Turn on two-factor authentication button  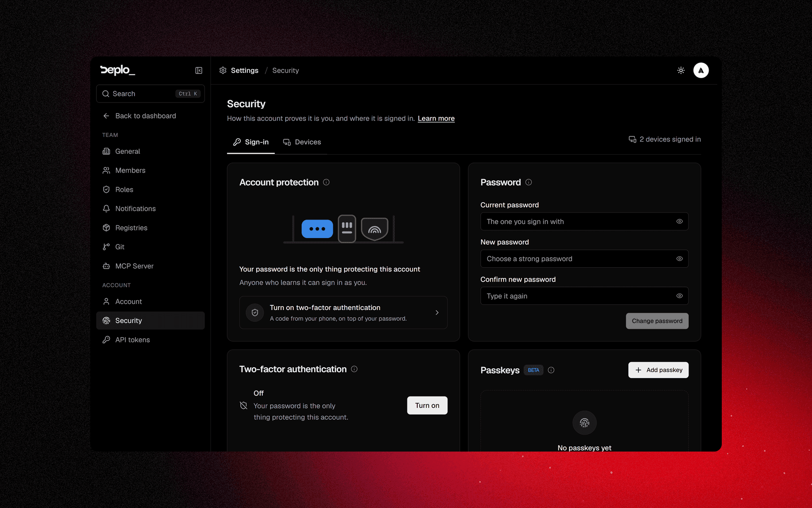(427, 405)
